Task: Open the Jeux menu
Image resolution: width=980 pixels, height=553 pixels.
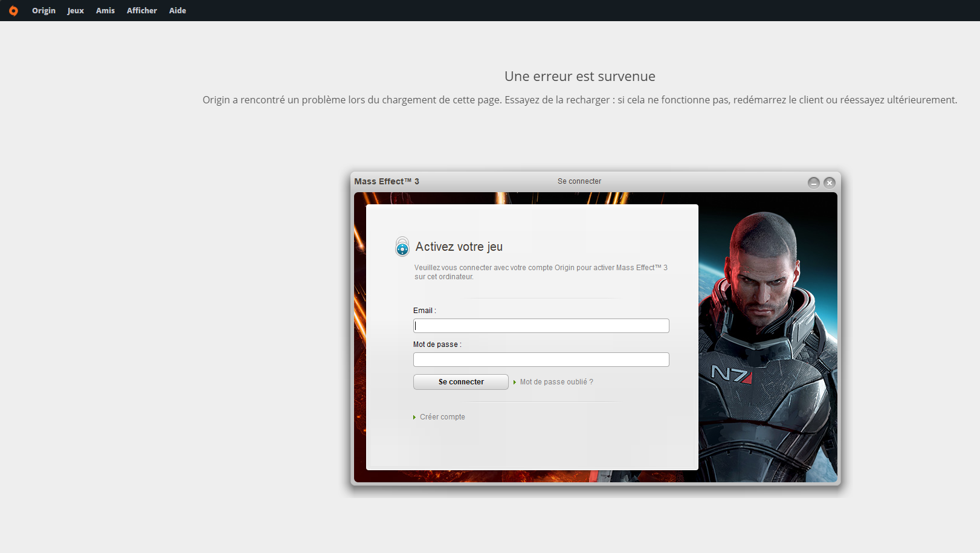Action: click(76, 11)
